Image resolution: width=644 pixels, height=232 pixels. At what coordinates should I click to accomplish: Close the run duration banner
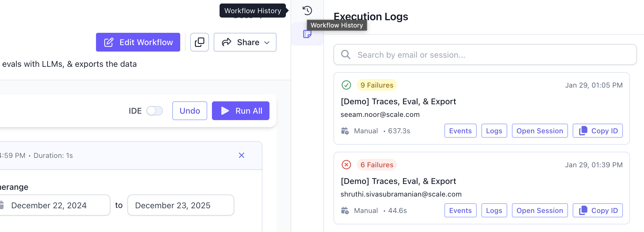pos(242,155)
